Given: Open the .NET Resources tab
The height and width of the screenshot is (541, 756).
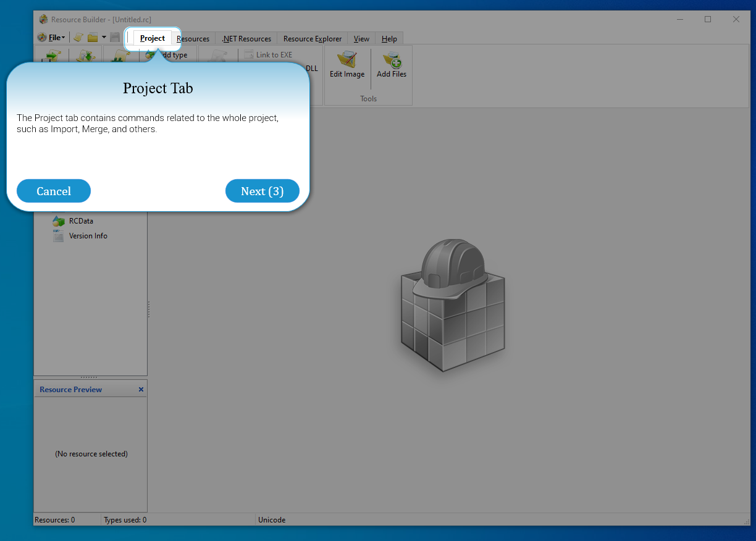Looking at the screenshot, I should point(246,39).
